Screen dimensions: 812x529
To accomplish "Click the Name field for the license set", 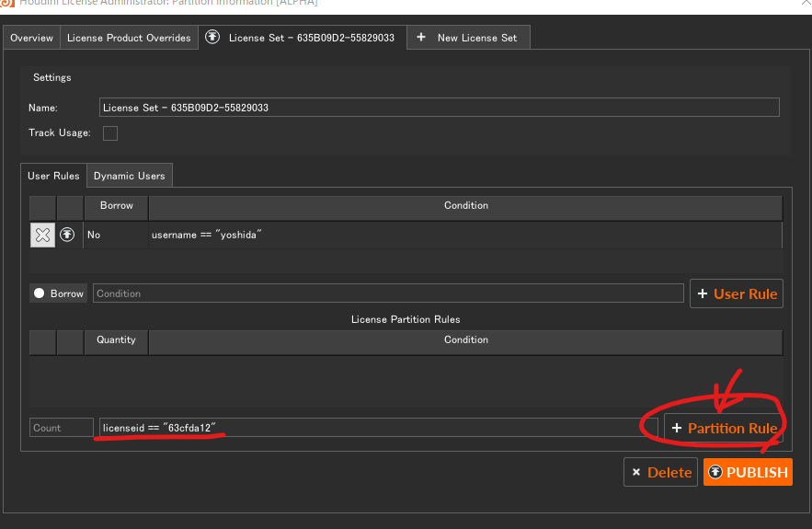I will (x=440, y=108).
